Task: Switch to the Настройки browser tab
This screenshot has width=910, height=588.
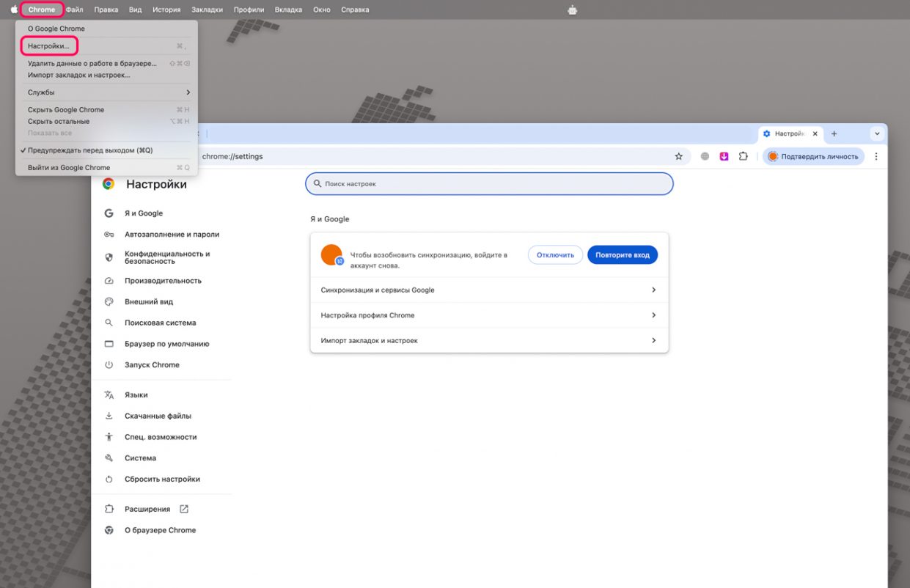Action: pyautogui.click(x=789, y=134)
